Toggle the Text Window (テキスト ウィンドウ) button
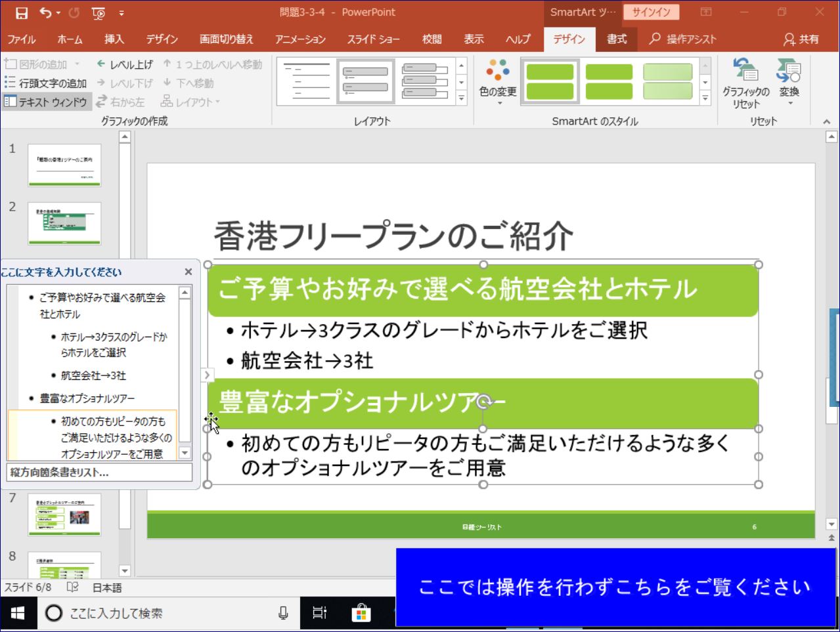 click(x=46, y=102)
